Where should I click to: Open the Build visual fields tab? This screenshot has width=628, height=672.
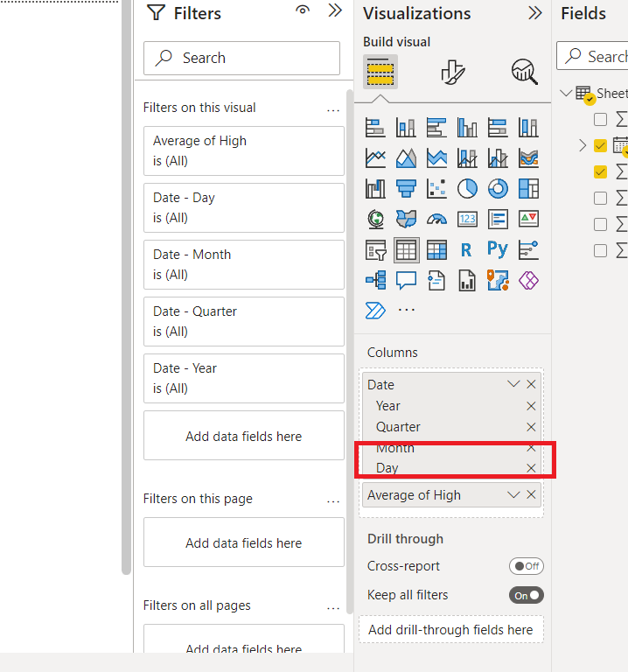[380, 72]
